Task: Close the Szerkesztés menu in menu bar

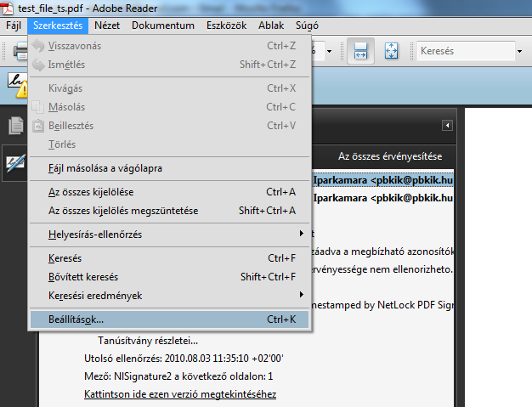Action: tap(58, 25)
